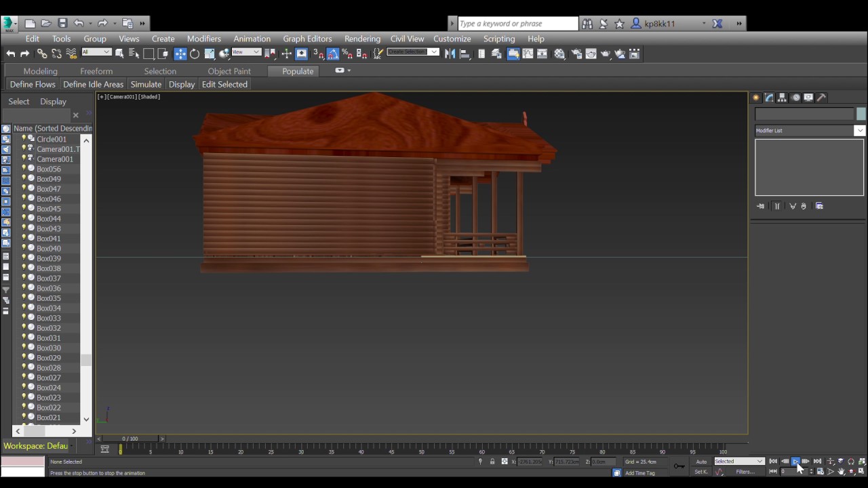This screenshot has height=488, width=868.
Task: Toggle the Percent Snap icon
Action: pyautogui.click(x=348, y=54)
